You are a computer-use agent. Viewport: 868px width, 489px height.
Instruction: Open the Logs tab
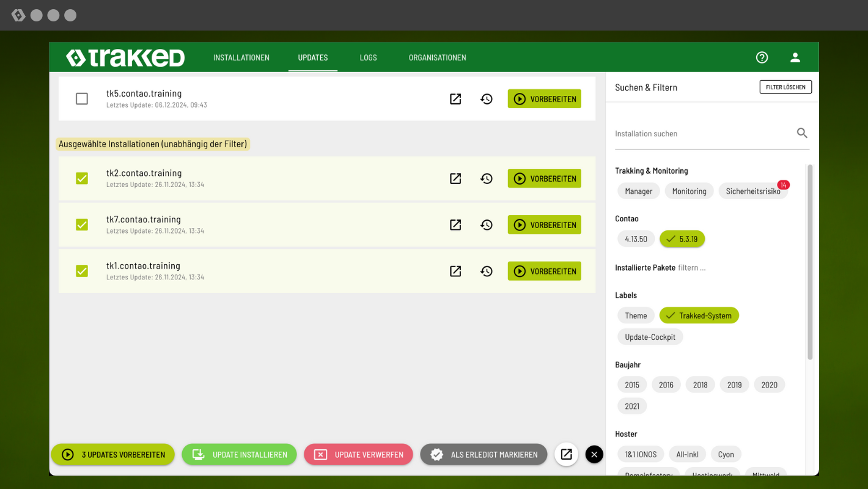[368, 57]
